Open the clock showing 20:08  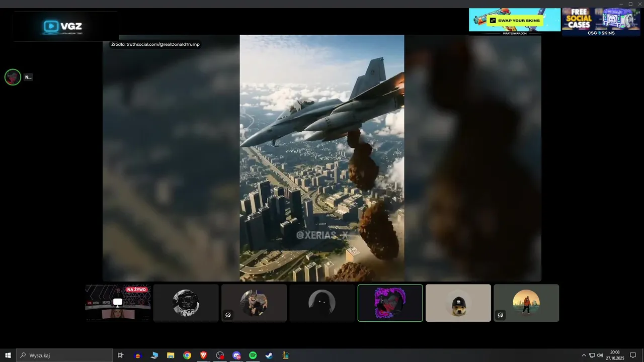(615, 355)
